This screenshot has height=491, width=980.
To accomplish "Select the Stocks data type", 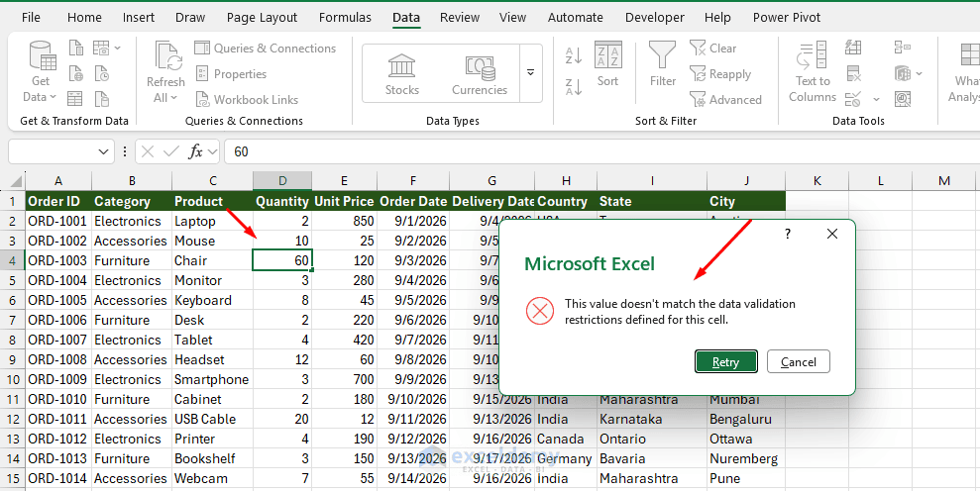I will click(x=402, y=73).
